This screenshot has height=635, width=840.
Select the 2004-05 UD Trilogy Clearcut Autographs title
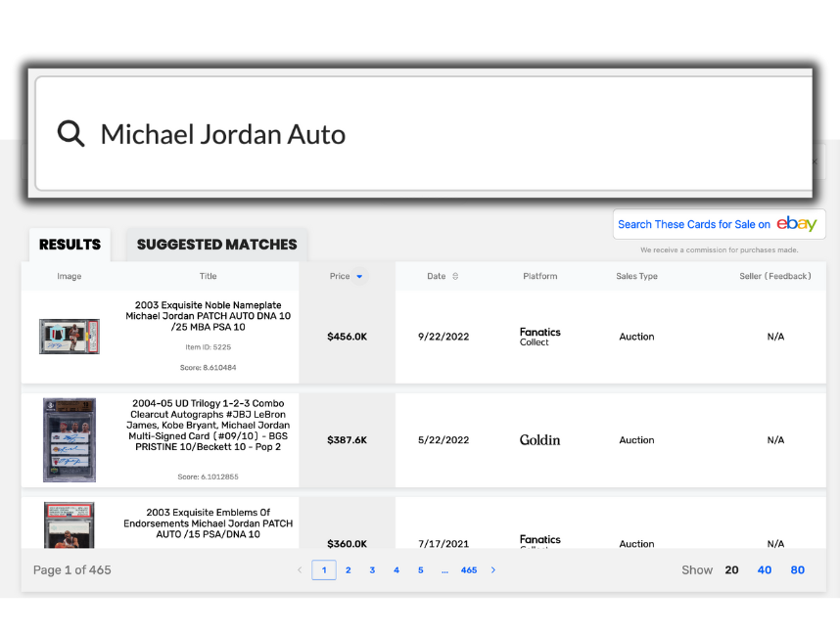pyautogui.click(x=208, y=425)
